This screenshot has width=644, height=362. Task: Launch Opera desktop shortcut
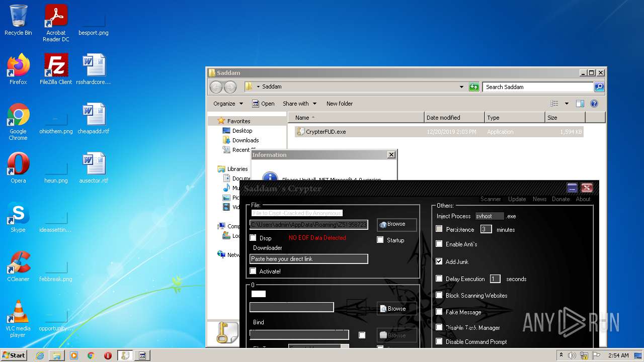(18, 167)
